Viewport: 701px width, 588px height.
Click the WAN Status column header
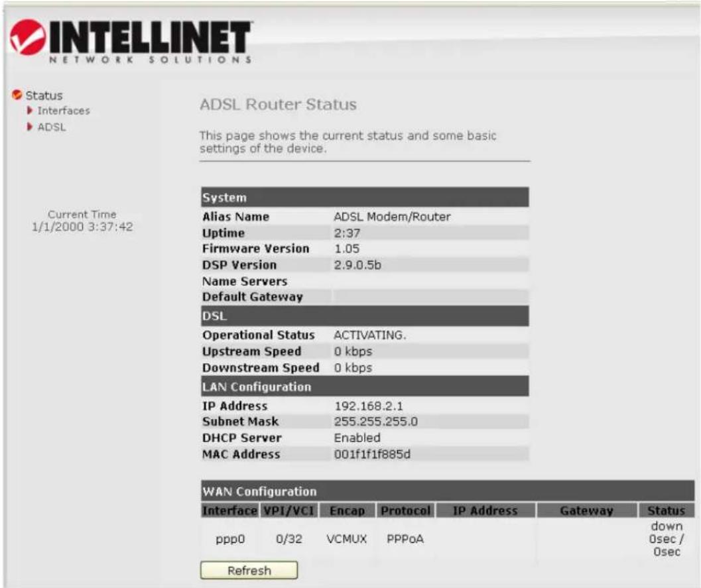(x=666, y=510)
